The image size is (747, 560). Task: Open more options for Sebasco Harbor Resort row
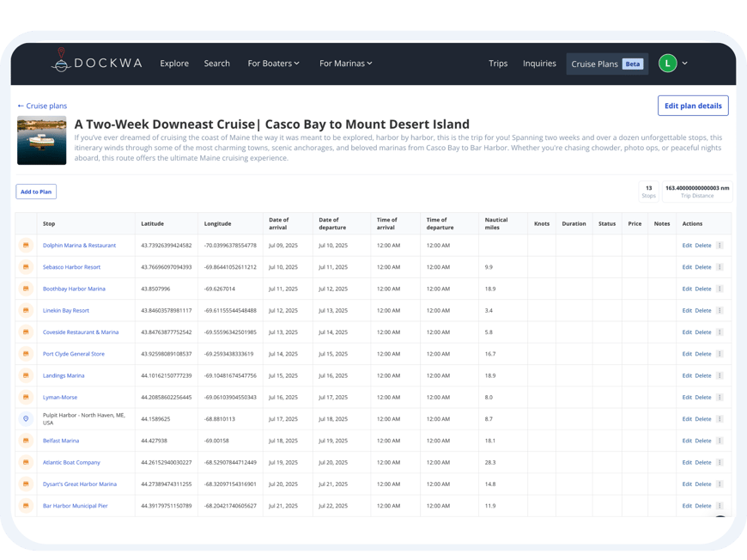tap(720, 267)
